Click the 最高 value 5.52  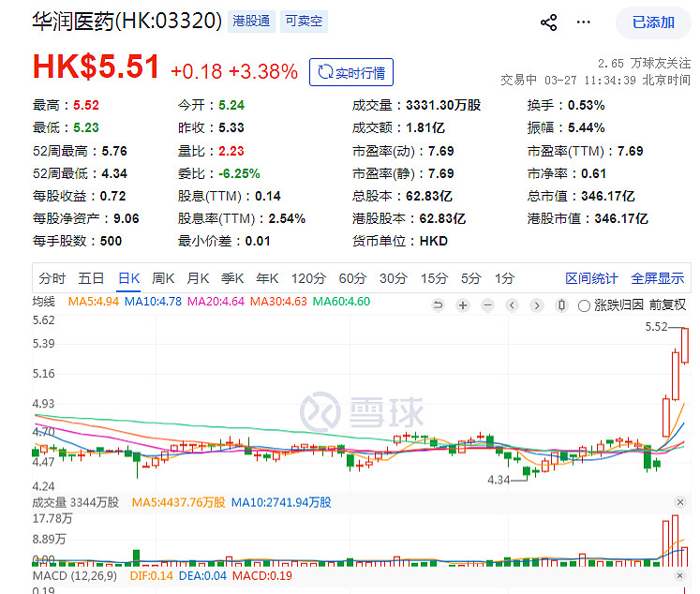[85, 105]
